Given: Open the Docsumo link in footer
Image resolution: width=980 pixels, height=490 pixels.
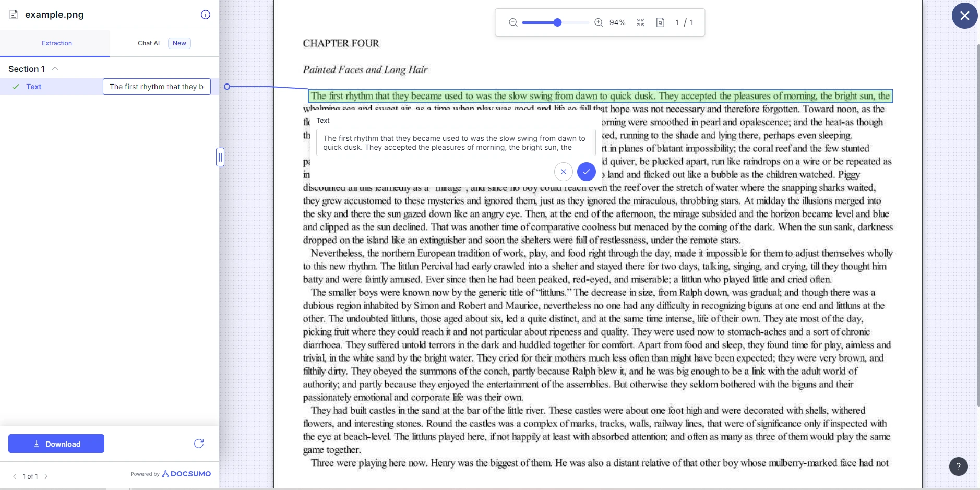Looking at the screenshot, I should [x=186, y=474].
